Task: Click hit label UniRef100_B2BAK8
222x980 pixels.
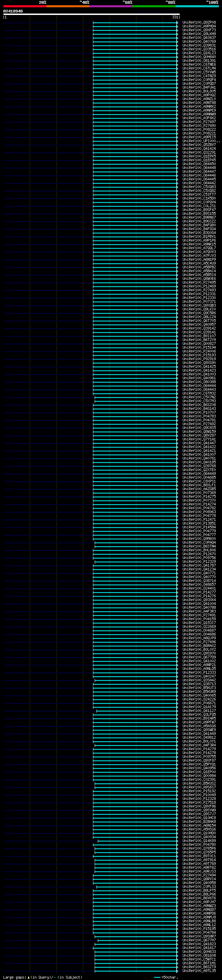Action: 199,822
